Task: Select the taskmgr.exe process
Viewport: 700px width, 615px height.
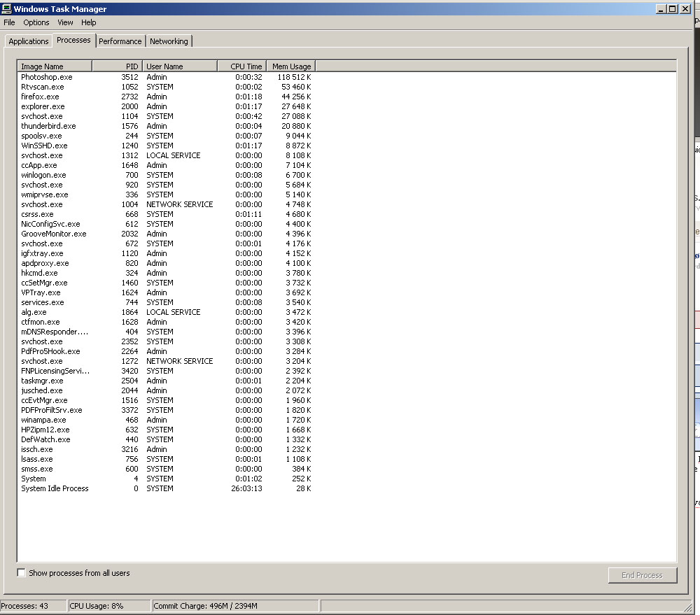Action: coord(166,381)
